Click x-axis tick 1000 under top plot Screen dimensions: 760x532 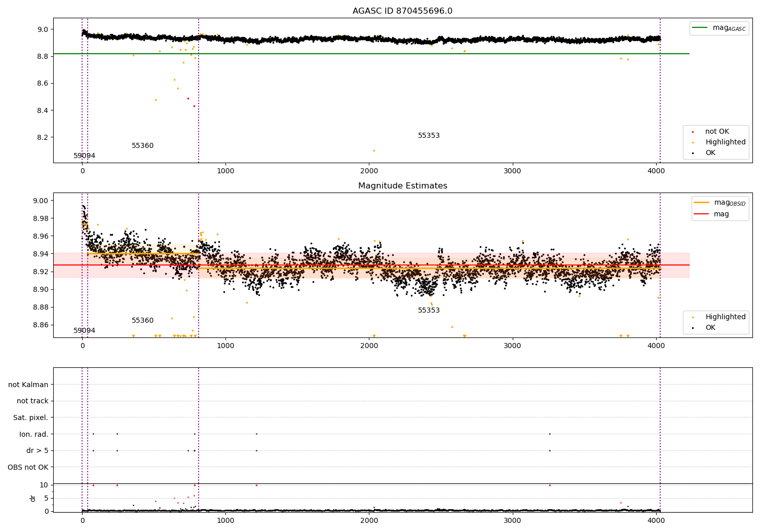tap(225, 171)
